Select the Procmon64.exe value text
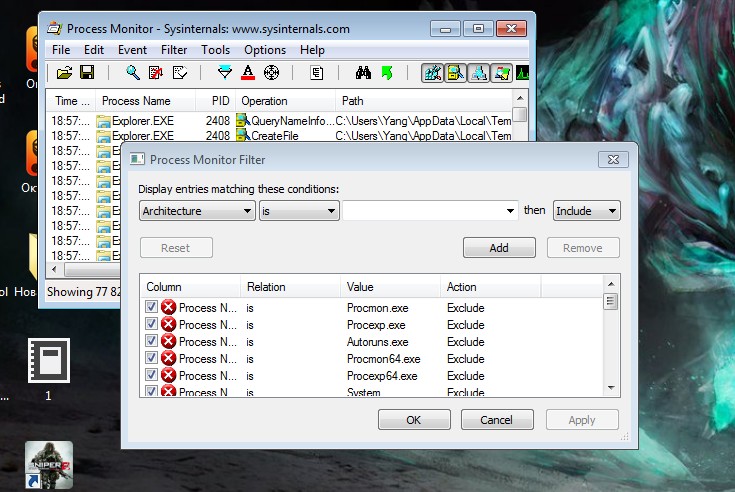 pos(383,359)
